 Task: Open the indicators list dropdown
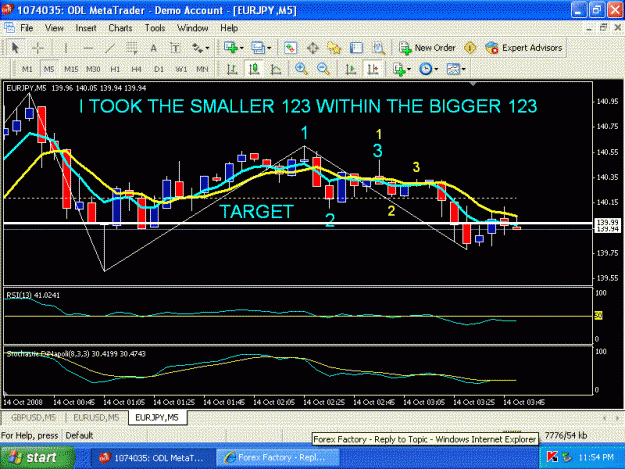[402, 69]
